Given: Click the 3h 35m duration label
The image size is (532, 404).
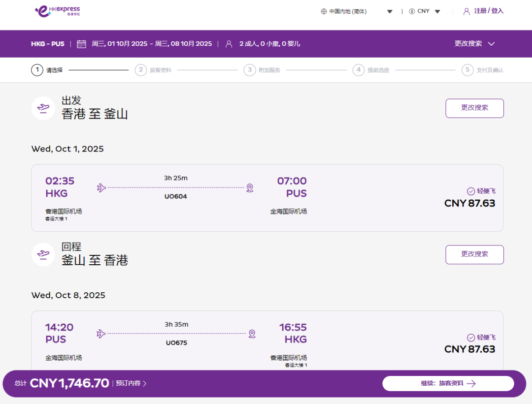Looking at the screenshot, I should (x=176, y=325).
